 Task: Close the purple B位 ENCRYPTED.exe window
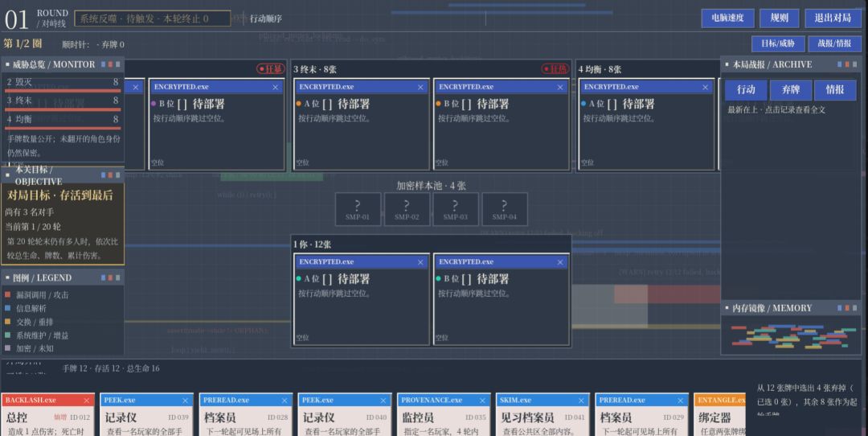coord(275,87)
